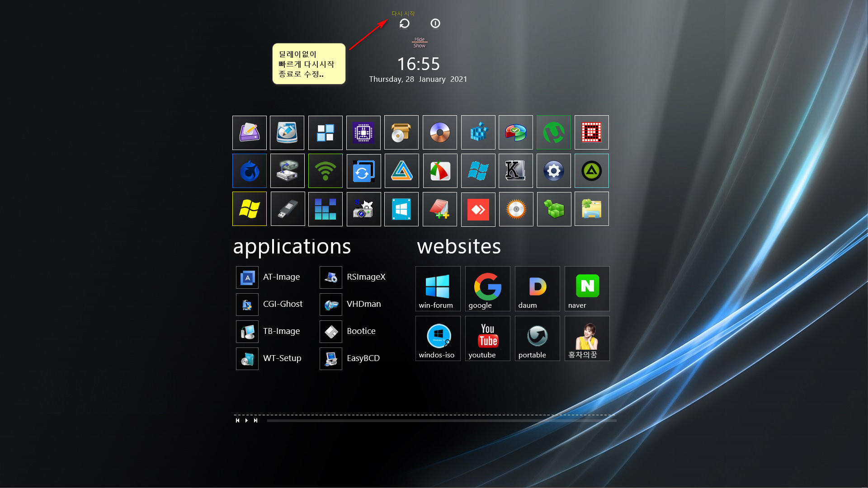Run WT-Setup application
This screenshot has width=868, height=488.
tap(269, 358)
